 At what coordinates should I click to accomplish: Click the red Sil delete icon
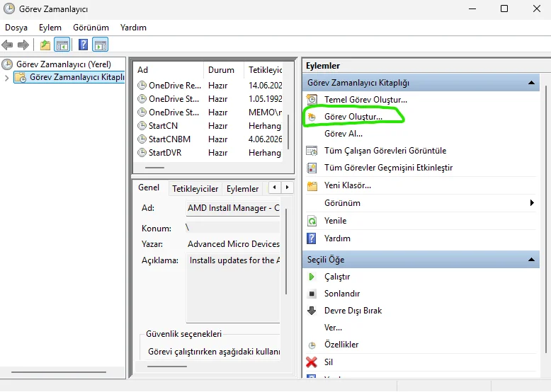312,362
